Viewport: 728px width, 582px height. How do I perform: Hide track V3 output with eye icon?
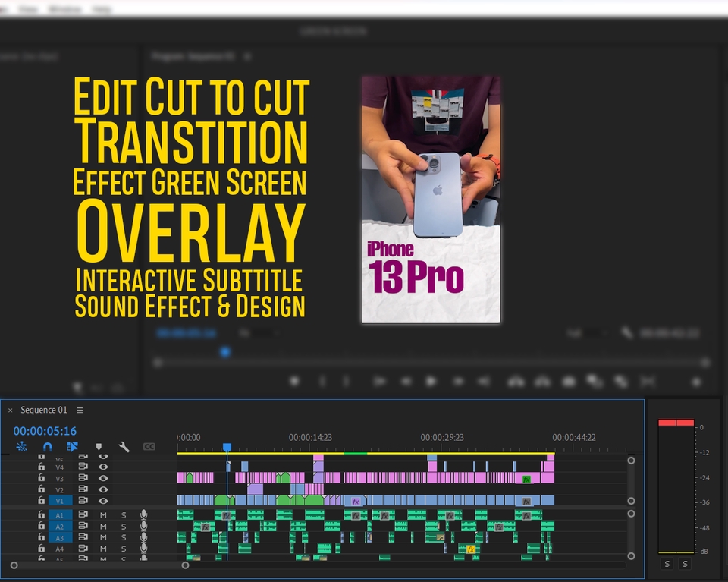[103, 478]
